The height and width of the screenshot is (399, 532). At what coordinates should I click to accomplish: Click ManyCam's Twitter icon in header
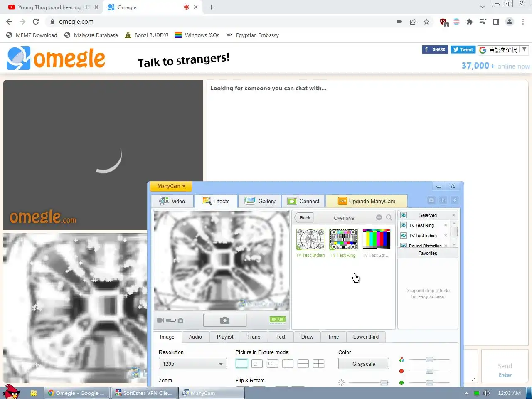tap(443, 200)
